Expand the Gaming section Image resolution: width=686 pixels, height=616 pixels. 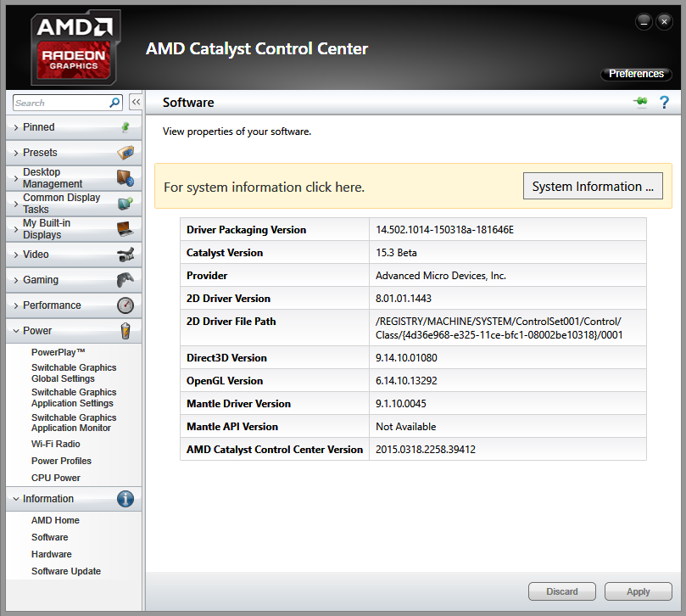pos(74,280)
